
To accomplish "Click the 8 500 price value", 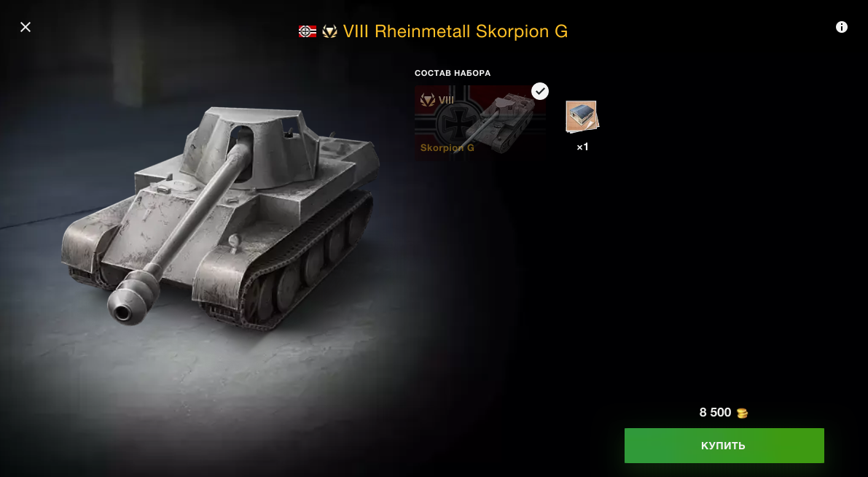I will [x=715, y=412].
